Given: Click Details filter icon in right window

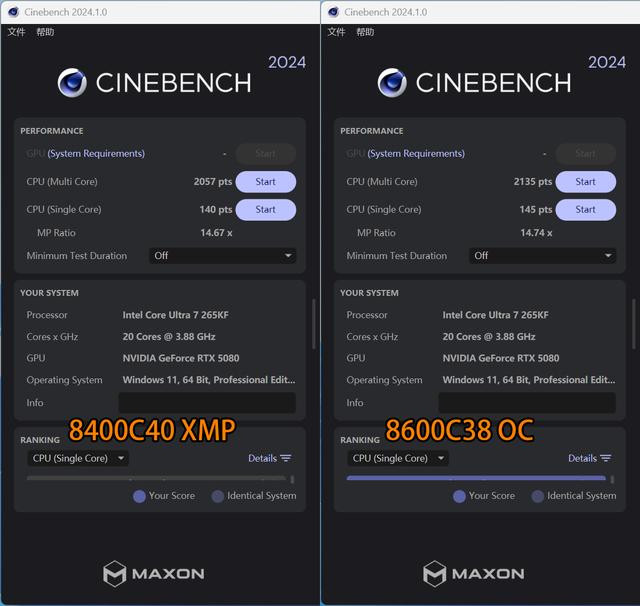Looking at the screenshot, I should tap(606, 458).
